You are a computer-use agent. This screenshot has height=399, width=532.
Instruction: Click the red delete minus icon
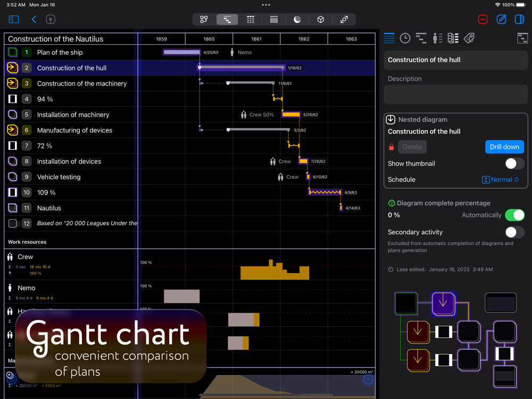[483, 19]
